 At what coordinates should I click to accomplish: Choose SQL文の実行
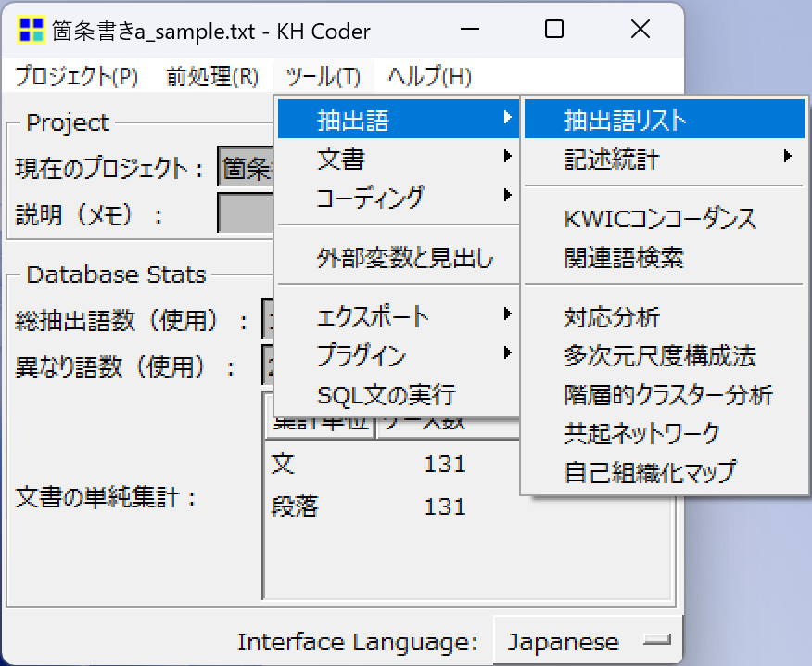coord(399,395)
